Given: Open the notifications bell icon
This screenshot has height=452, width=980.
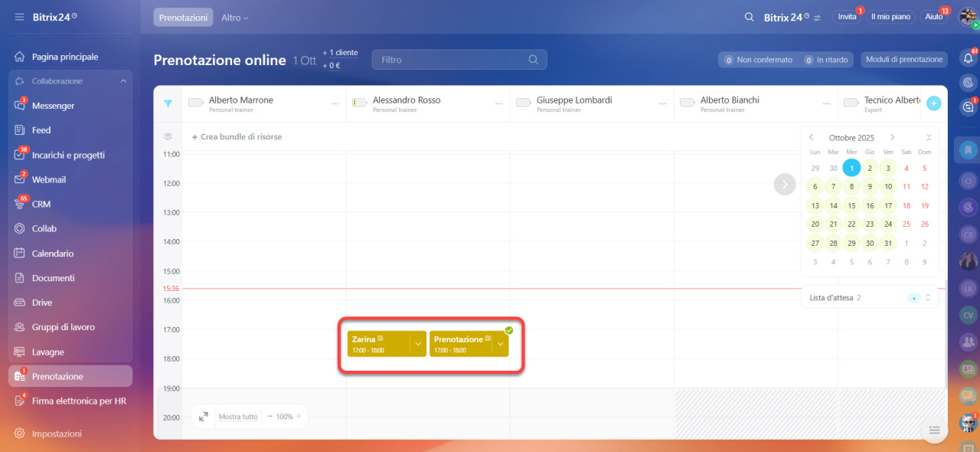Looking at the screenshot, I should (x=968, y=58).
